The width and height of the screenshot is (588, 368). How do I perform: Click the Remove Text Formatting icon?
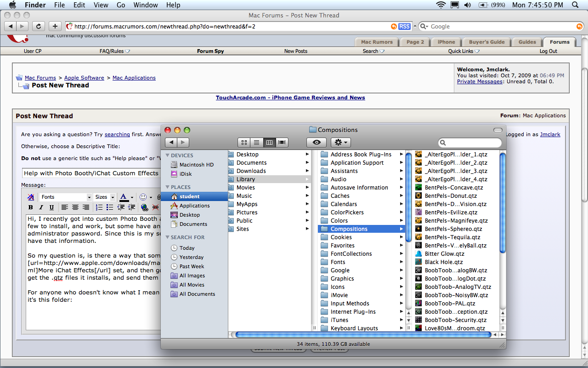pos(31,197)
